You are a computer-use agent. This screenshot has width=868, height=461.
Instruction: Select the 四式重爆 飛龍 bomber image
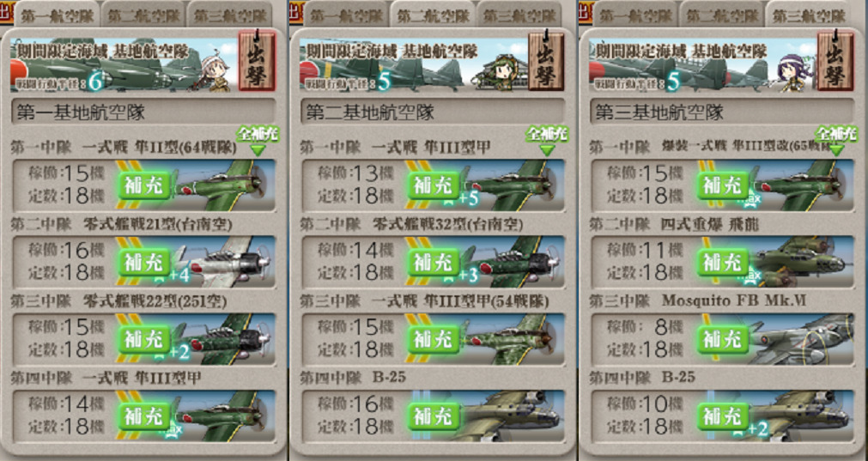pos(802,262)
